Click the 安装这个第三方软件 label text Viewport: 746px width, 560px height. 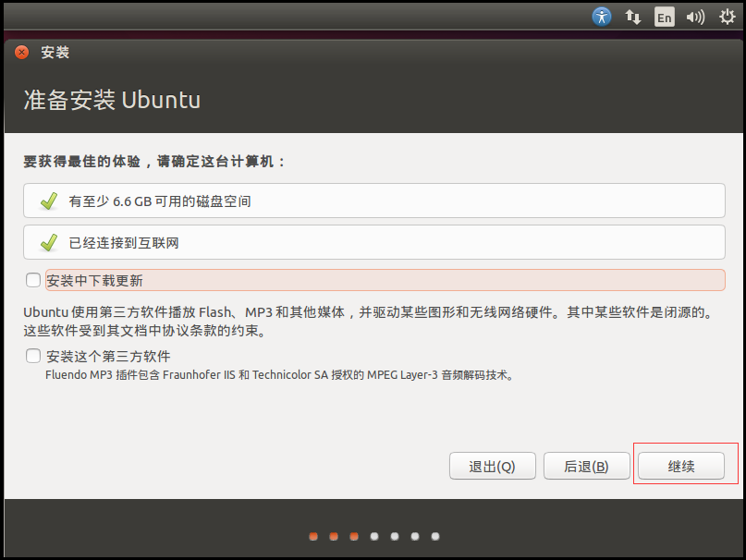(x=108, y=357)
